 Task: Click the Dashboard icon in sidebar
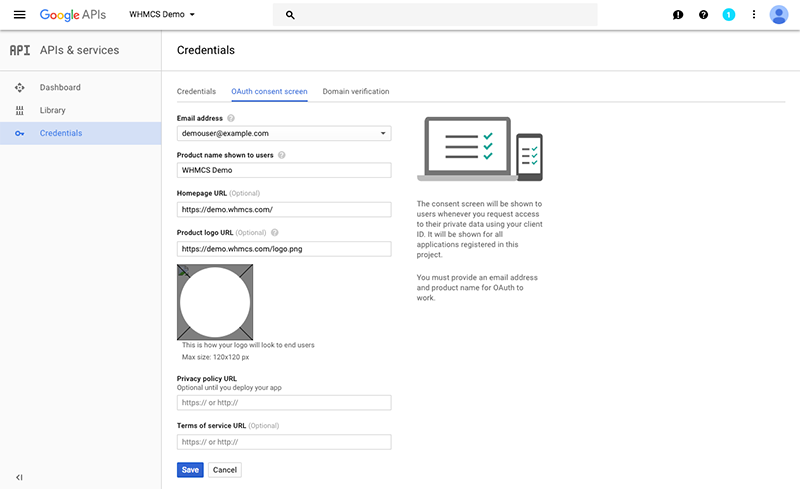19,87
